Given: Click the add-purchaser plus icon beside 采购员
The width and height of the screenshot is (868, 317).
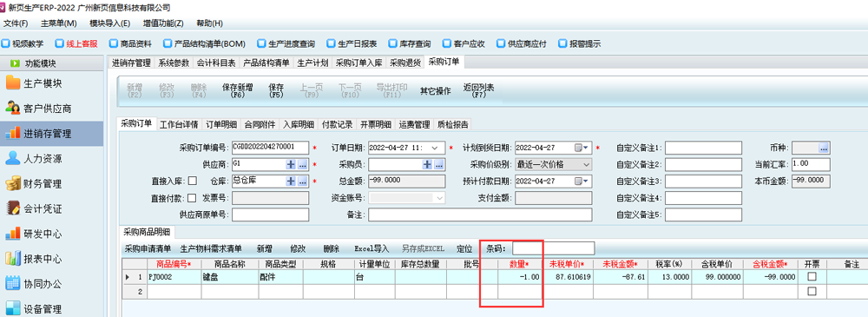Looking at the screenshot, I should 427,165.
